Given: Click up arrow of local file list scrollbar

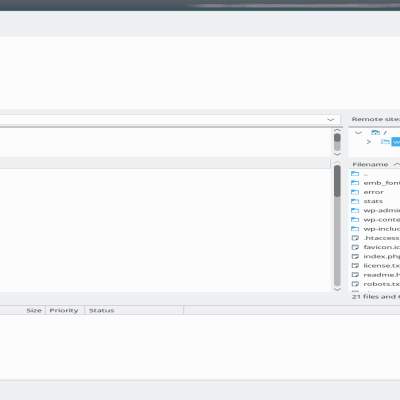Looking at the screenshot, I should [337, 162].
